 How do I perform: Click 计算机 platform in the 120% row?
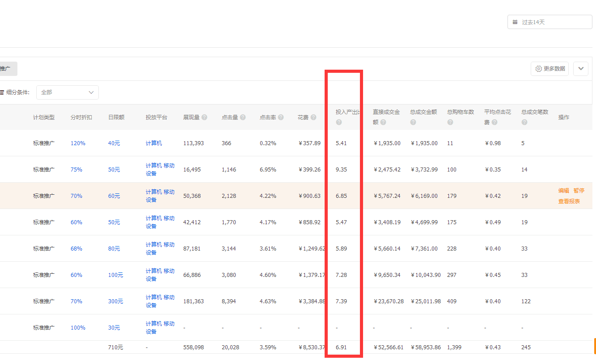[x=154, y=143]
